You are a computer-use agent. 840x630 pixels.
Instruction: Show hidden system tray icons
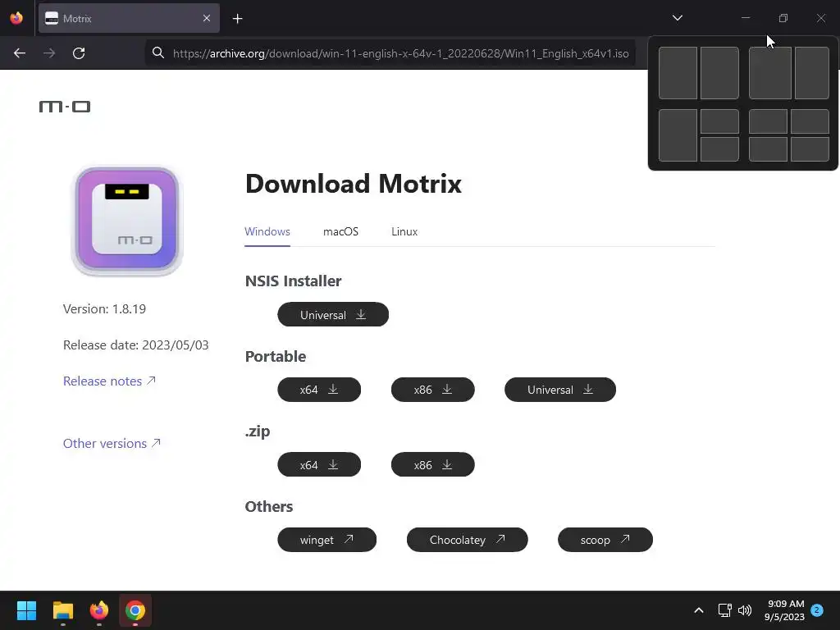coord(699,610)
